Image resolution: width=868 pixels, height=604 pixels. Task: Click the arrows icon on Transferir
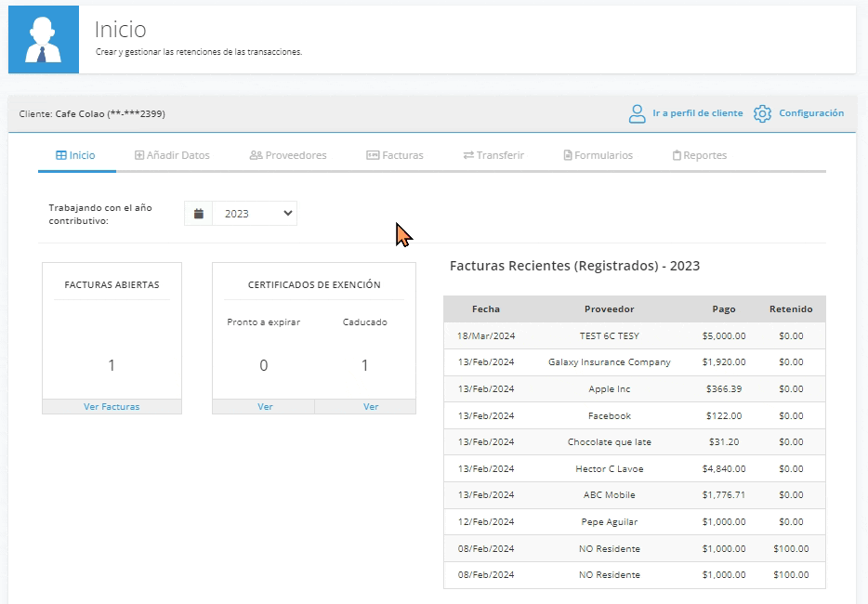(468, 155)
